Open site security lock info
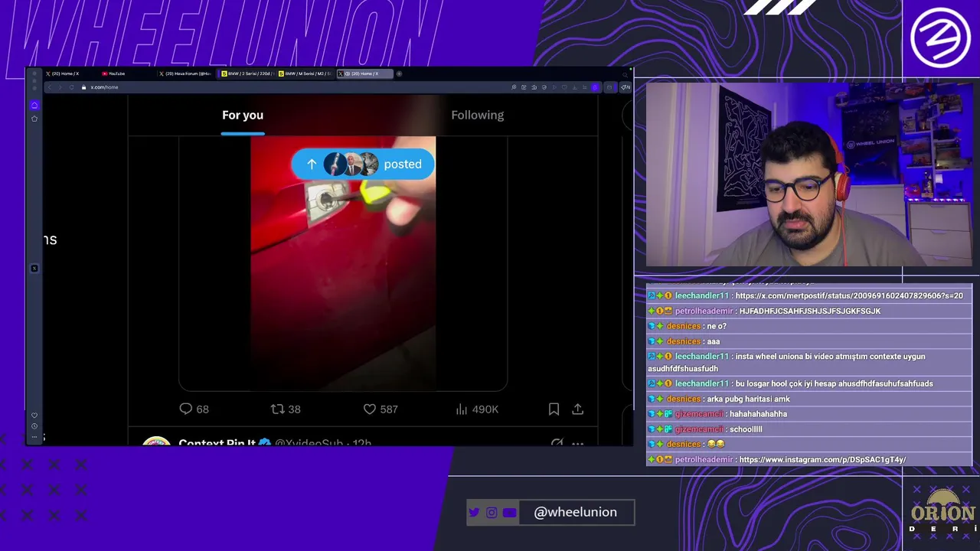This screenshot has height=551, width=980. coord(83,87)
